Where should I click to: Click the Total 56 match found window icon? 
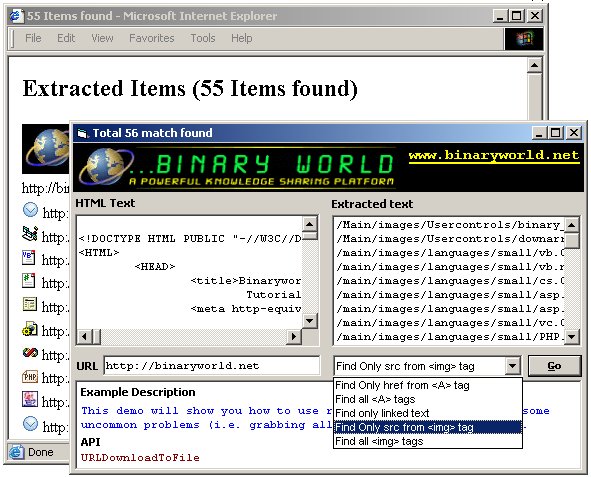click(x=82, y=133)
